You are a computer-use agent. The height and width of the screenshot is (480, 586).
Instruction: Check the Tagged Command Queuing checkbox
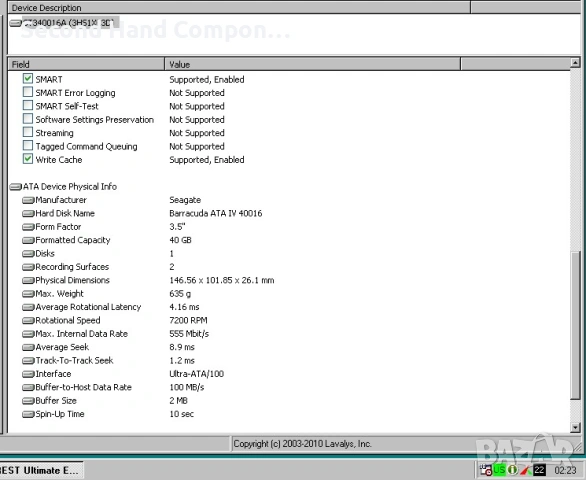(x=28, y=145)
